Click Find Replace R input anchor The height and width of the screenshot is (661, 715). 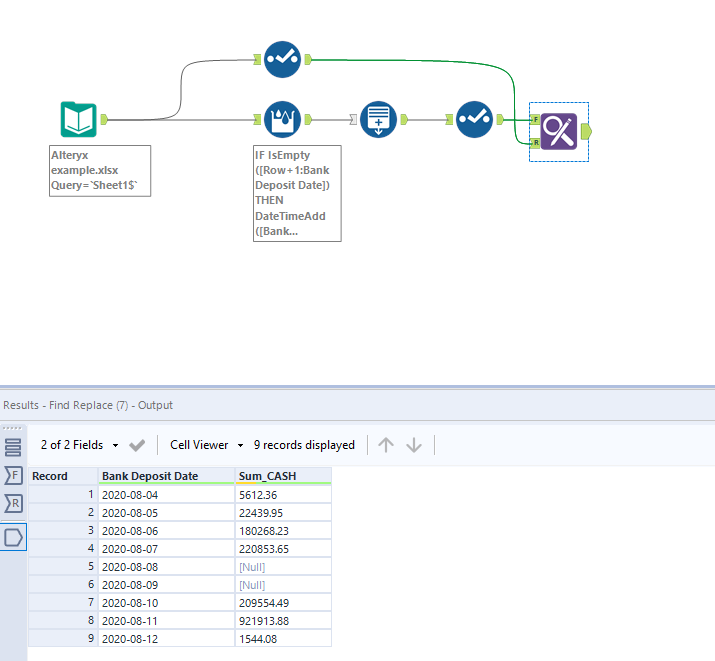535,143
